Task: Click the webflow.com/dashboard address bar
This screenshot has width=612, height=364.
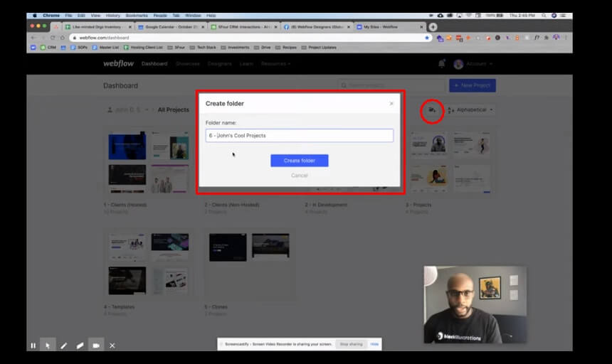Action: [x=250, y=38]
